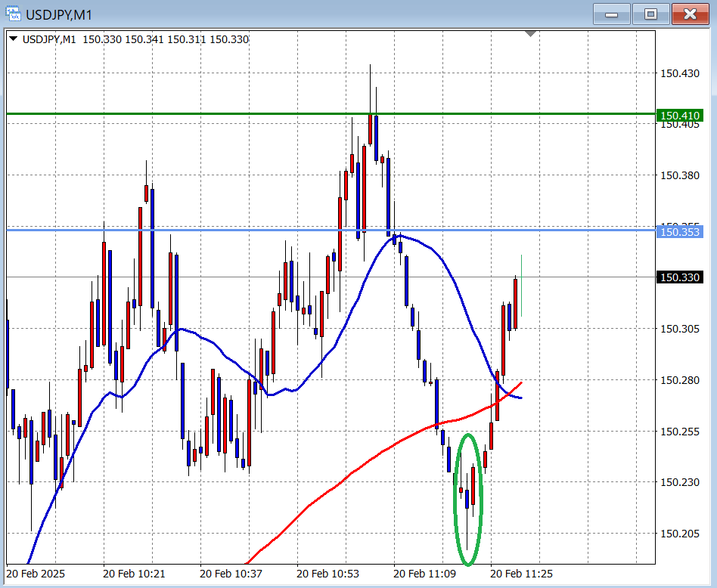Click the 150.205 price scale label
The height and width of the screenshot is (588, 717).
click(679, 534)
